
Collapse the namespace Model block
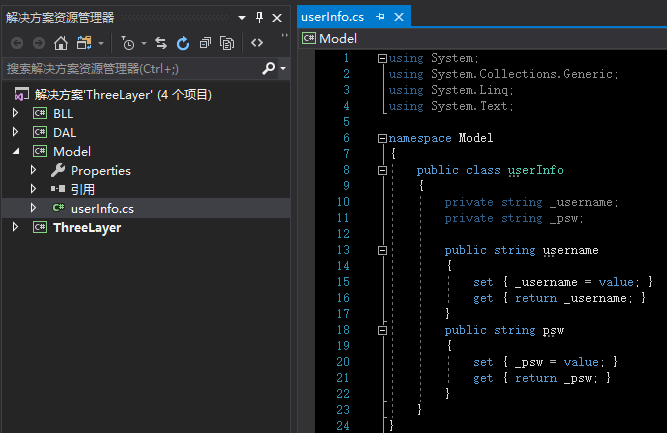382,138
